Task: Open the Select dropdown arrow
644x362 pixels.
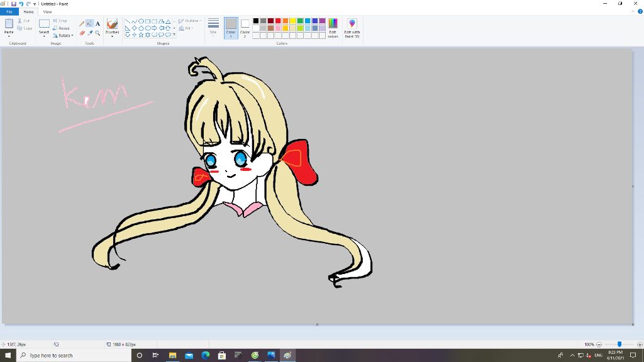Action: tap(44, 35)
